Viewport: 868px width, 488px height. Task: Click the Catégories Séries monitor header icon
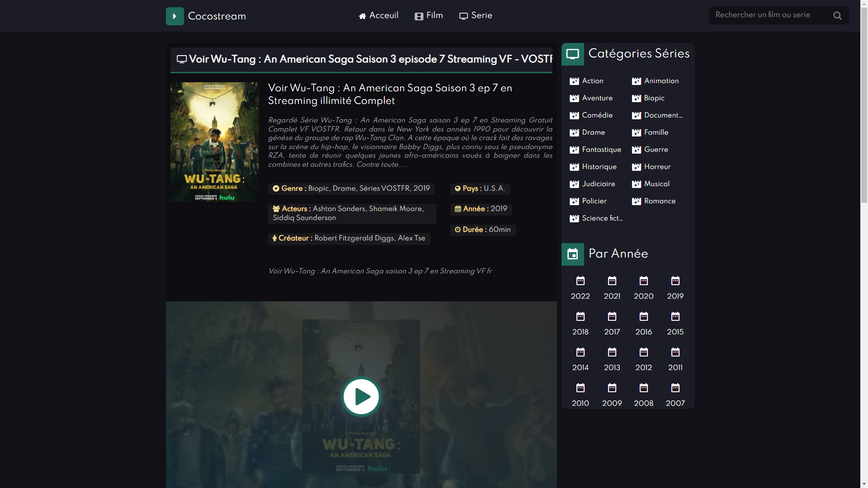pyautogui.click(x=573, y=54)
